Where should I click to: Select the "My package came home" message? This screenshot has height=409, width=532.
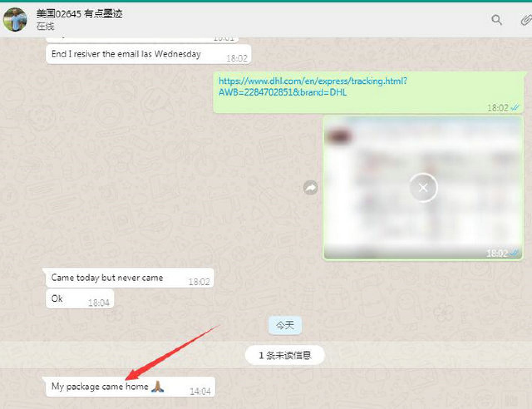tap(100, 387)
